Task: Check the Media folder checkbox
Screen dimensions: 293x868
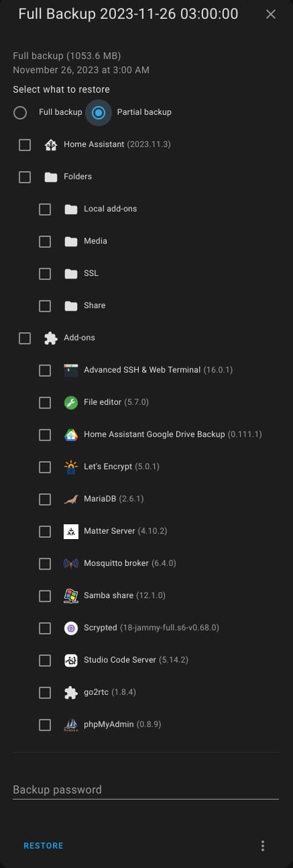Action: pyautogui.click(x=45, y=241)
